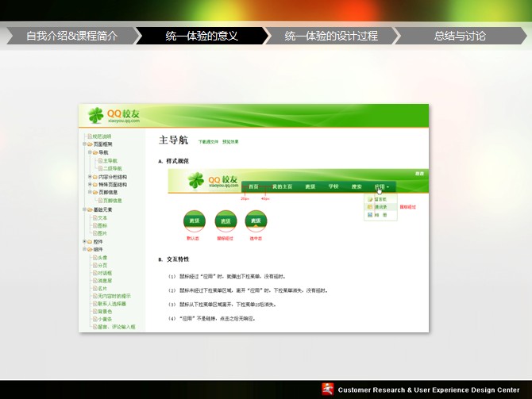Screen dimensions: 532x399
Task: Click 我的主页 in the green nav bar
Action: (283, 186)
